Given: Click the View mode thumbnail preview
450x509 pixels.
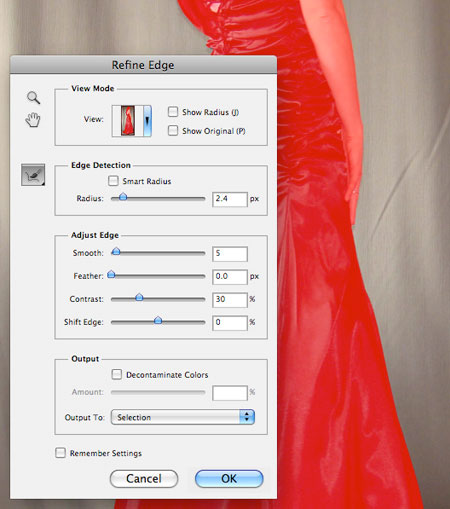Looking at the screenshot, I should [x=128, y=121].
